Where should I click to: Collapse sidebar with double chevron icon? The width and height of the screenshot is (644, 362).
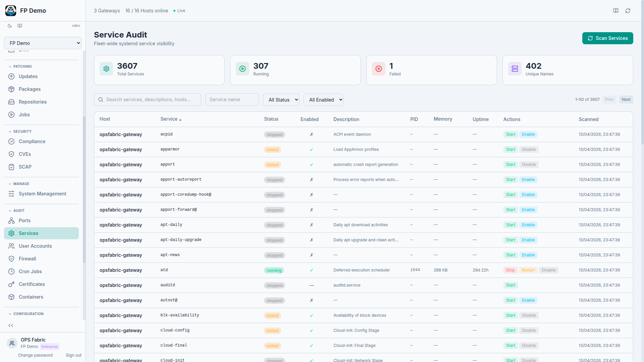[x=11, y=325]
